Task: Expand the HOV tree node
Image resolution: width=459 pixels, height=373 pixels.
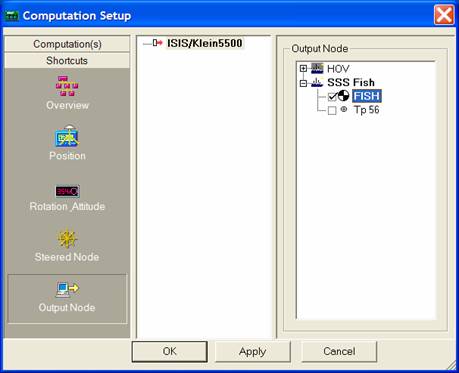Action: [x=303, y=69]
